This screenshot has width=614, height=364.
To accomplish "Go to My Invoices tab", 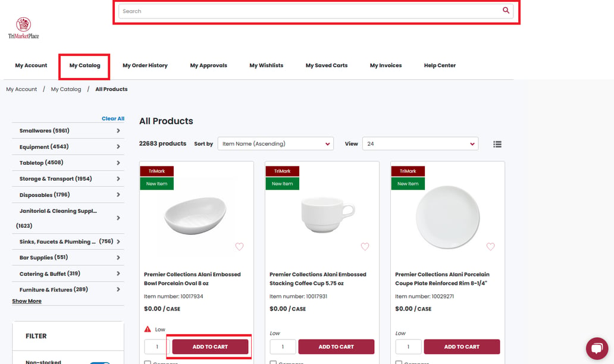I will 386,65.
